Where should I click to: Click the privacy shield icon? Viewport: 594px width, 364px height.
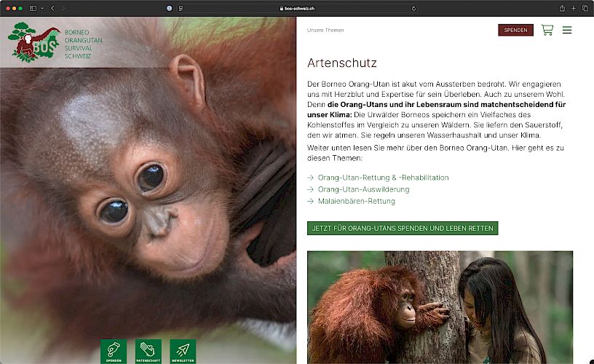pyautogui.click(x=170, y=8)
